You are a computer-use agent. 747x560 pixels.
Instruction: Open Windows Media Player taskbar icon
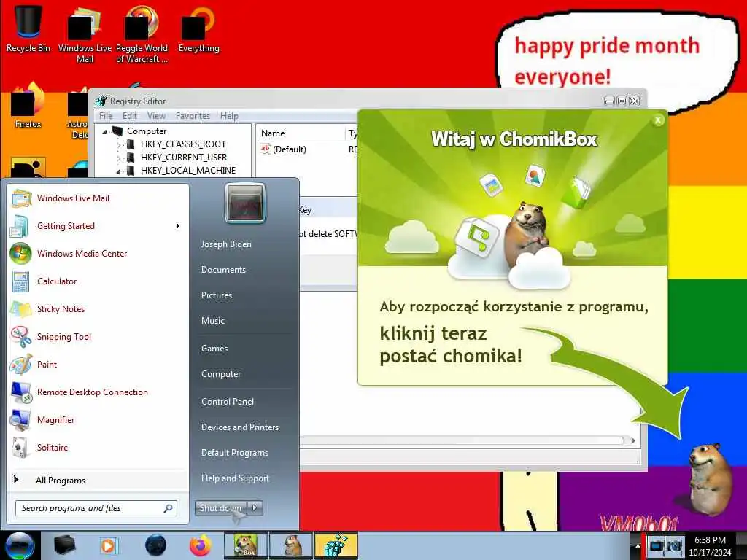click(108, 545)
